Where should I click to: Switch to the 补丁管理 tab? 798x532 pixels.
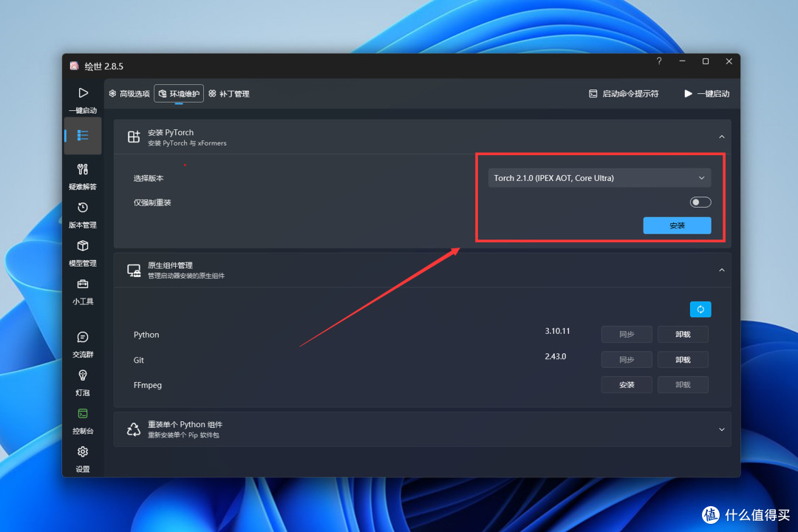pos(229,94)
